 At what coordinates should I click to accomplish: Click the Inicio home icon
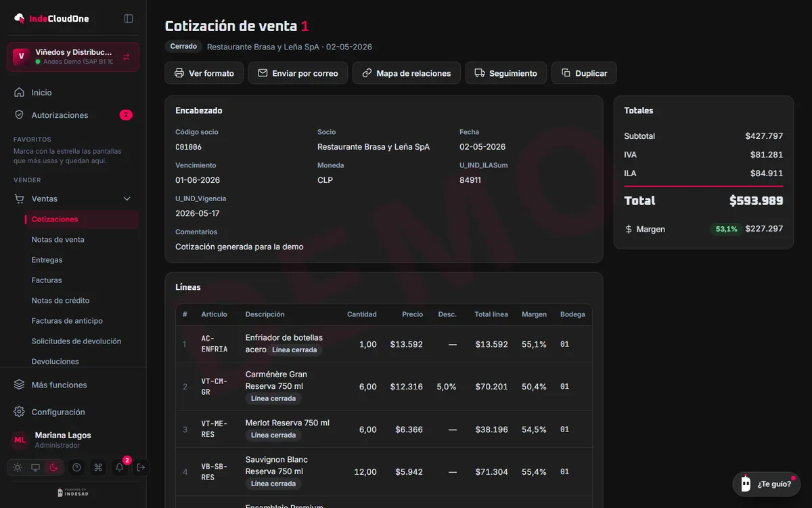point(20,93)
